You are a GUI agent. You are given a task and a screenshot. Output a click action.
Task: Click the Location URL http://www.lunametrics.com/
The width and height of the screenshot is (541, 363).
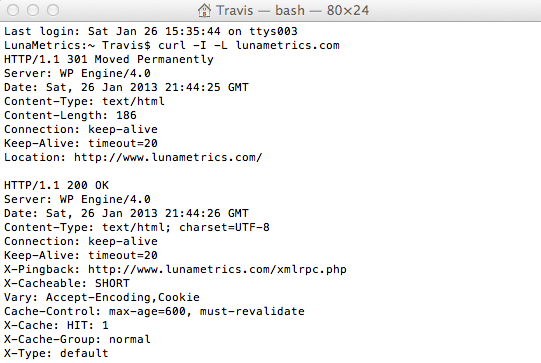click(x=168, y=157)
